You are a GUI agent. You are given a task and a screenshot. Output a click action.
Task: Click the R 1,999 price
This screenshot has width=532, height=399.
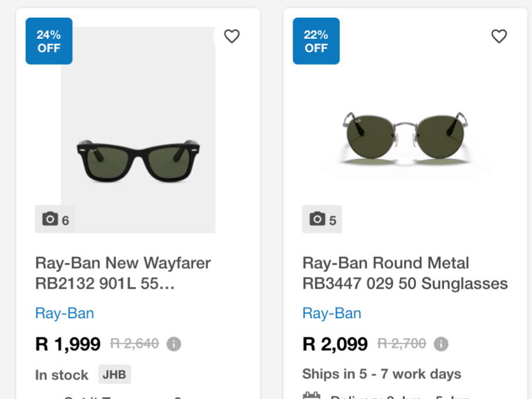coord(68,344)
